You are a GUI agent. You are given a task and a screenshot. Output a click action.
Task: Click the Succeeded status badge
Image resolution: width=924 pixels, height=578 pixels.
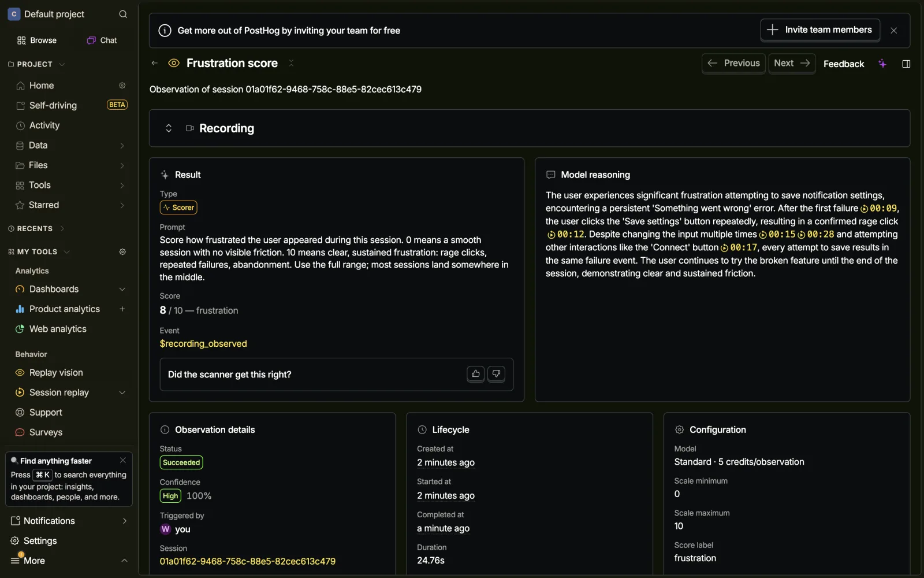pyautogui.click(x=181, y=462)
